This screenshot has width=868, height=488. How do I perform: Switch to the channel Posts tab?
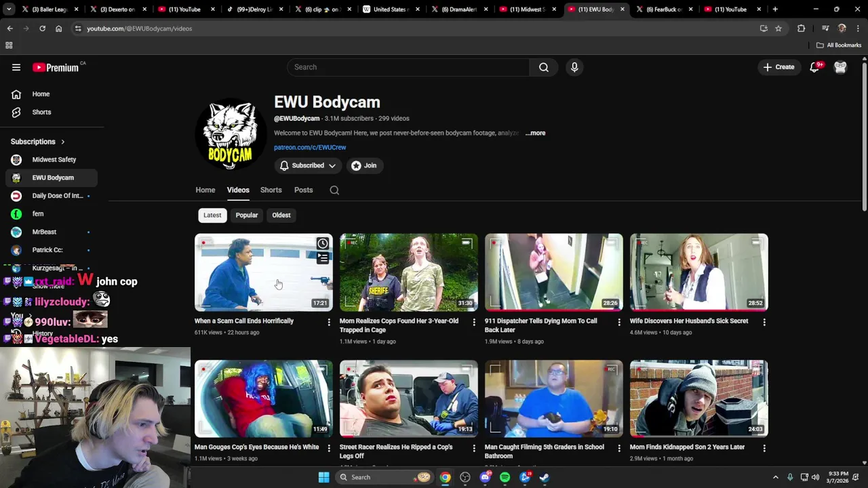pos(304,190)
